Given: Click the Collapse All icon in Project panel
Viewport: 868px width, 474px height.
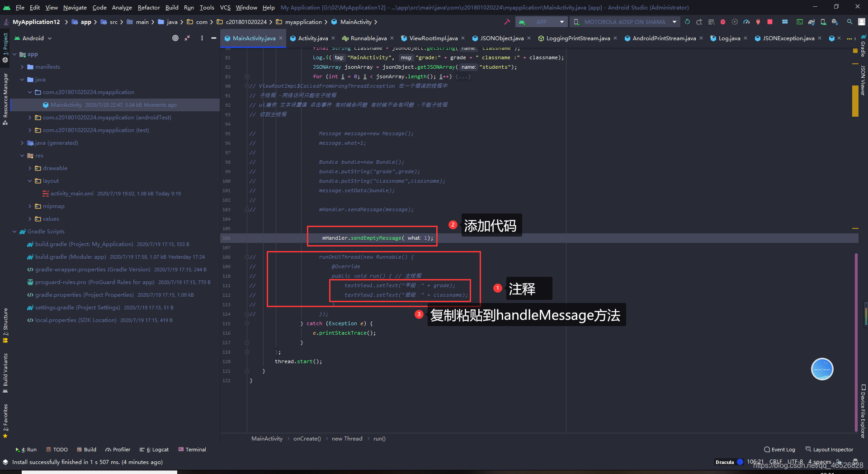Looking at the screenshot, I should 187,38.
